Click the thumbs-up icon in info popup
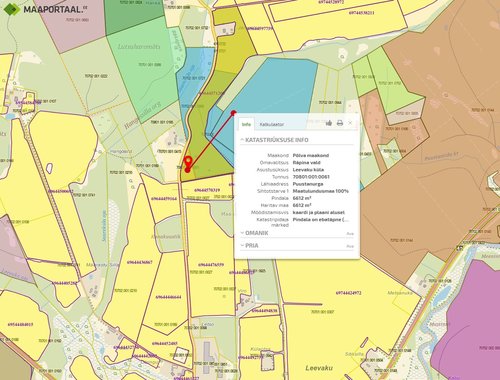500x380 pixels. pos(329,123)
